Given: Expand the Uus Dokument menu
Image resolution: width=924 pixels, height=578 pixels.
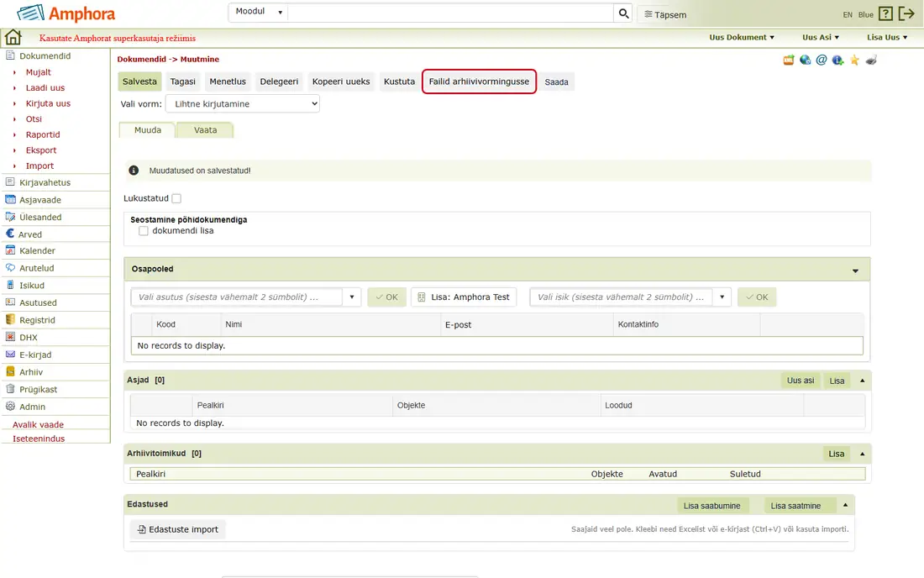Looking at the screenshot, I should pyautogui.click(x=742, y=37).
